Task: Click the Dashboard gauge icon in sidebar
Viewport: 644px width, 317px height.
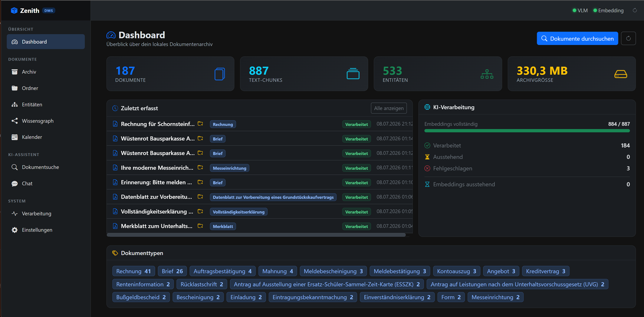Action: tap(15, 42)
